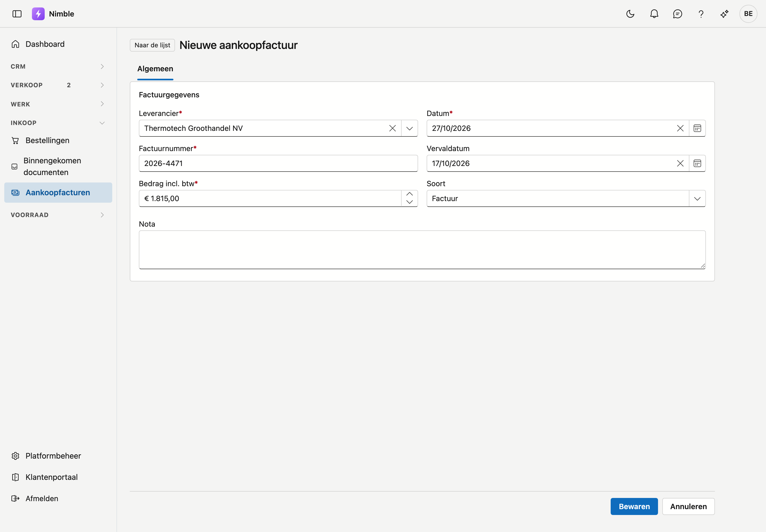Open Platformbeheer settings
The height and width of the screenshot is (532, 766).
pyautogui.click(x=58, y=456)
